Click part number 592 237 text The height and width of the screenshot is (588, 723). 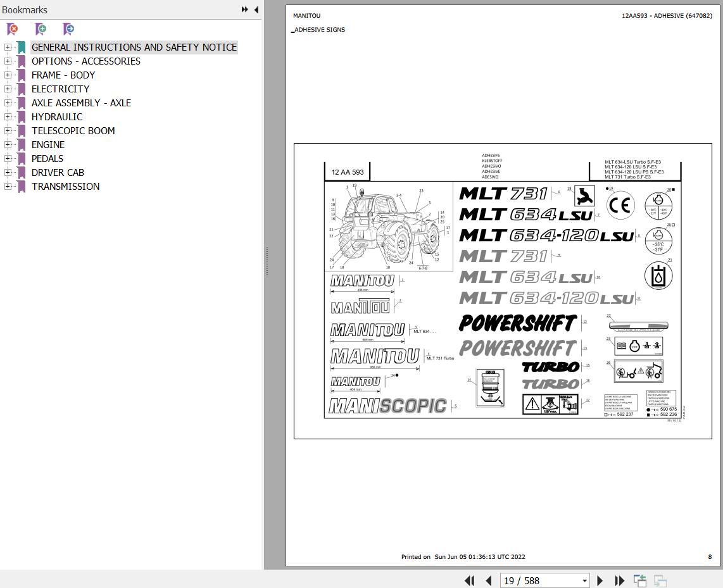[625, 415]
